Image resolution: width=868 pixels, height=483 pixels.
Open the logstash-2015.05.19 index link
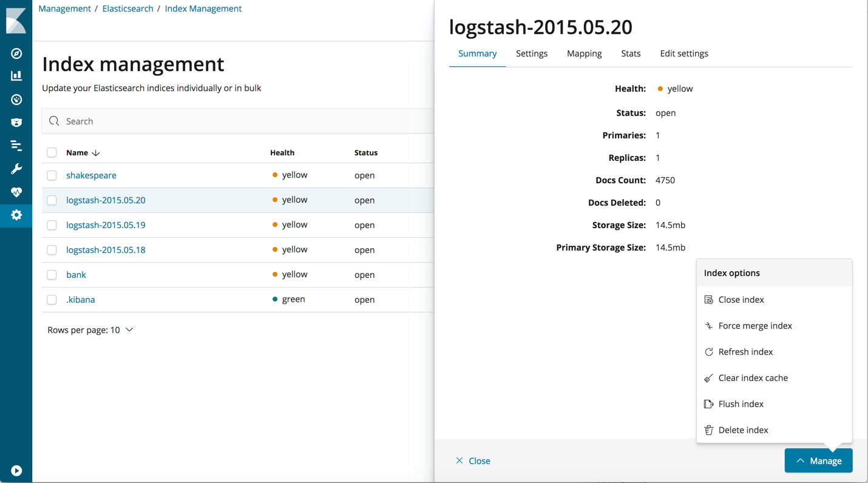pos(106,225)
